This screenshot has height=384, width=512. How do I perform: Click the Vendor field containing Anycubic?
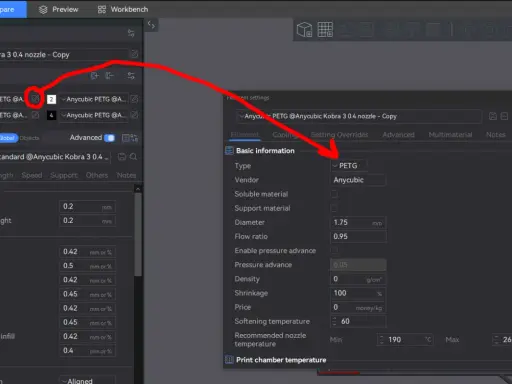pyautogui.click(x=358, y=180)
